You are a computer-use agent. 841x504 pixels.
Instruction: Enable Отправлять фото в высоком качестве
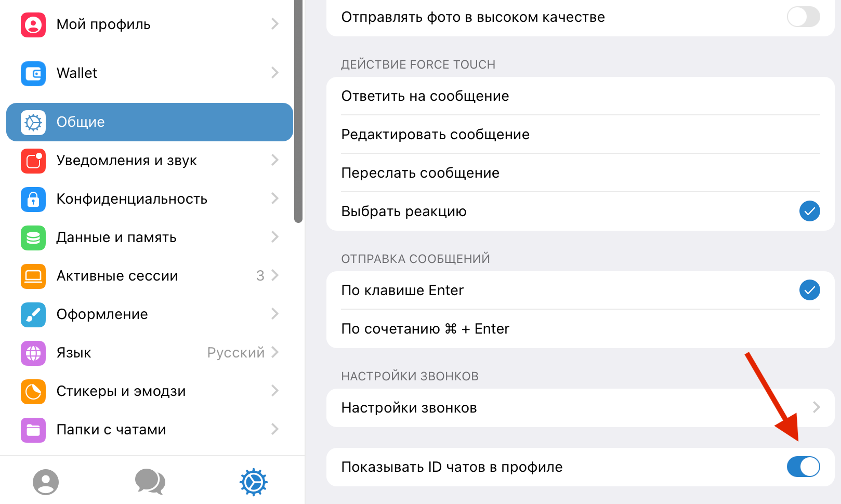(803, 17)
